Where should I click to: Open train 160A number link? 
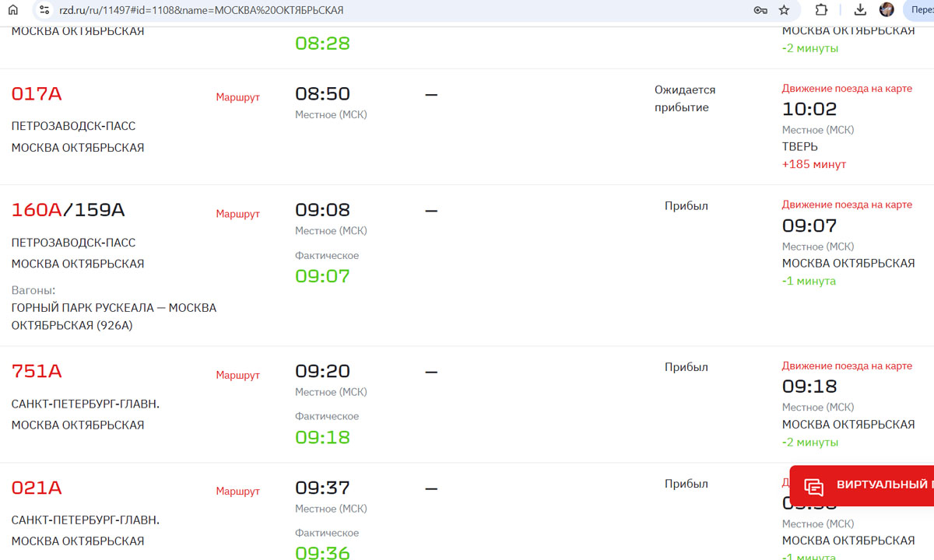tap(37, 210)
